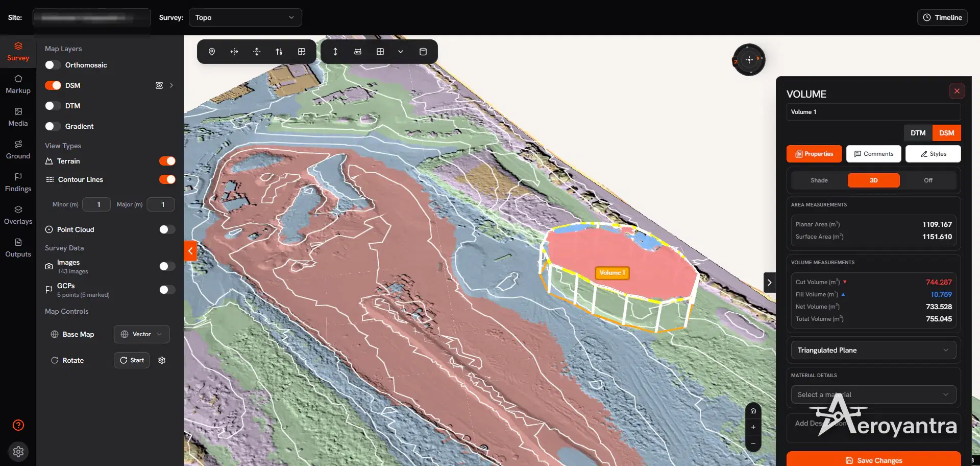Click the elevation sort arrow icon
Screen dimensions: 980x466
tap(279, 52)
